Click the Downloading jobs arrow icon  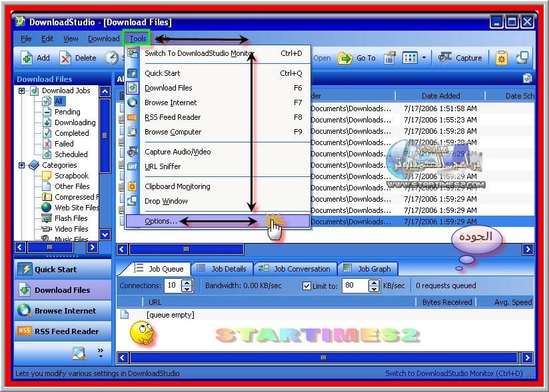[x=47, y=122]
